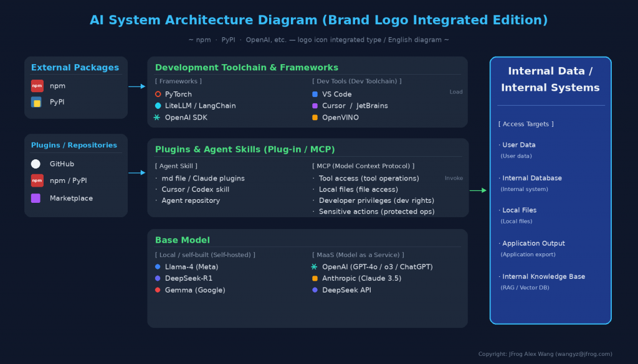Image resolution: width=638 pixels, height=364 pixels.
Task: Click the blue and yellow PyPI icon
Action: click(36, 102)
